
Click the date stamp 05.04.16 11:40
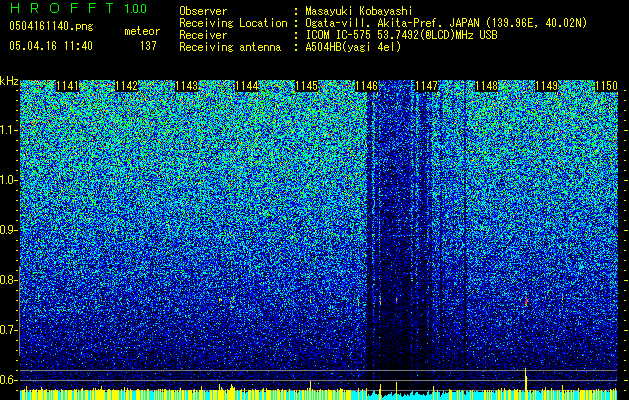point(51,46)
